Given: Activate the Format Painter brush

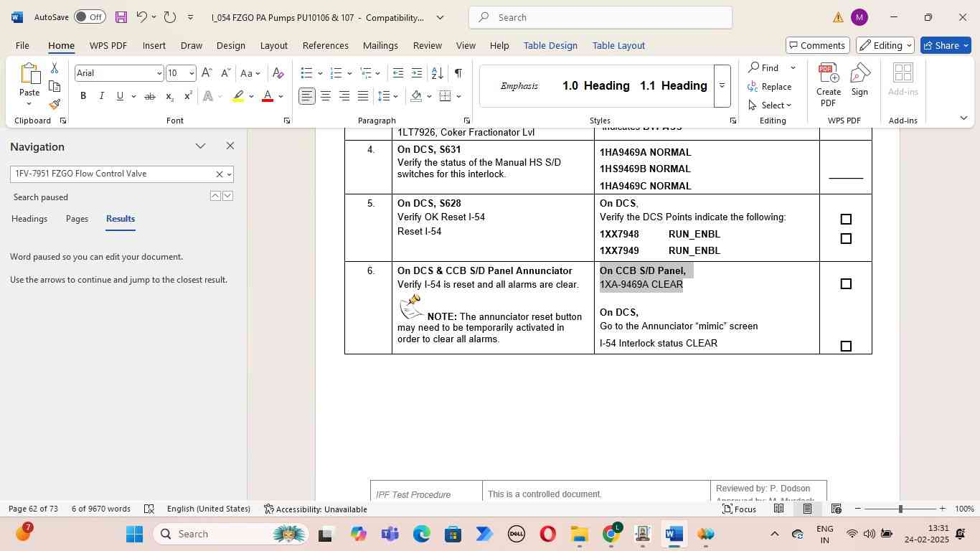Looking at the screenshot, I should (x=55, y=105).
